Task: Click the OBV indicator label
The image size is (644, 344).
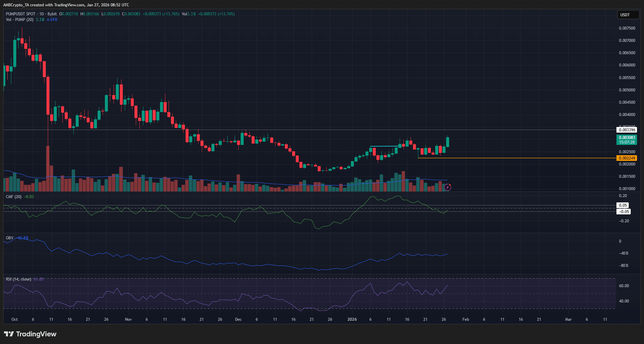Action: [x=10, y=238]
